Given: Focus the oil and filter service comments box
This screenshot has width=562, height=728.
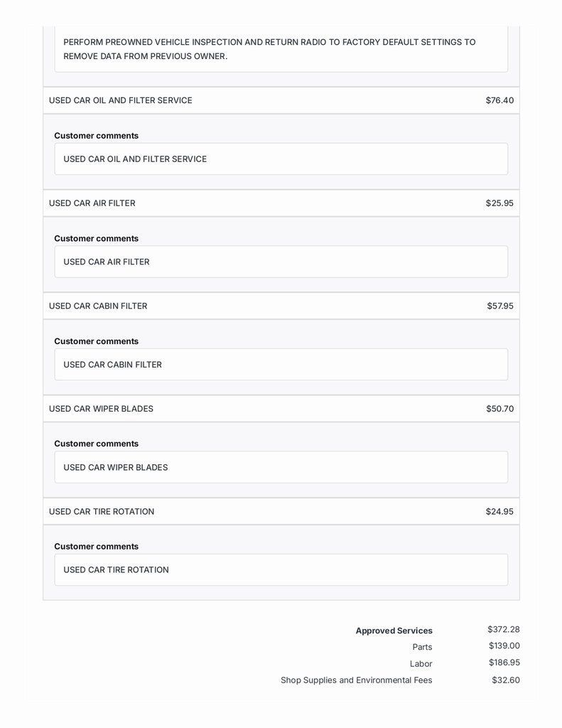Looking at the screenshot, I should coord(281,159).
